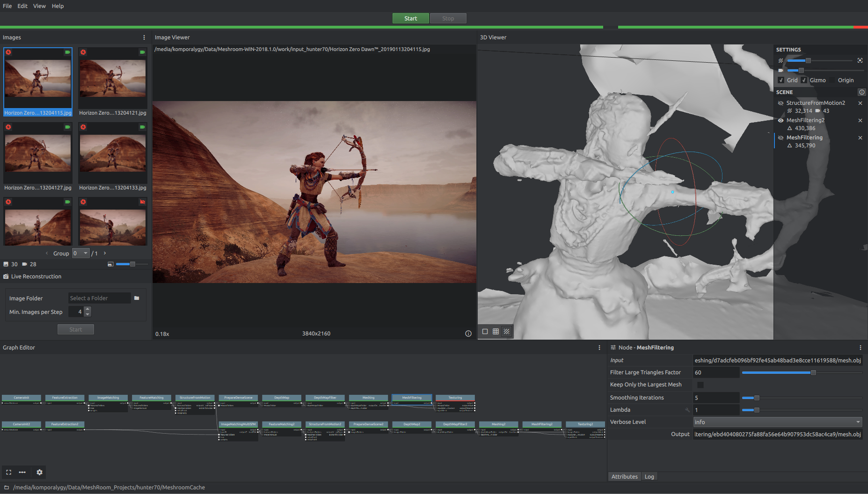This screenshot has height=494, width=868.
Task: Switch to the Attributes tab
Action: [x=624, y=477]
